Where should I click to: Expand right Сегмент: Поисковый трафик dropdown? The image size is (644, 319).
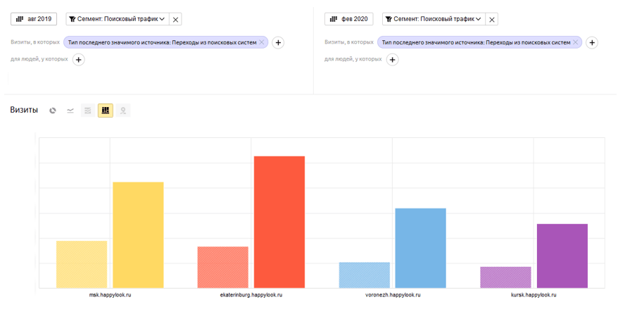434,19
